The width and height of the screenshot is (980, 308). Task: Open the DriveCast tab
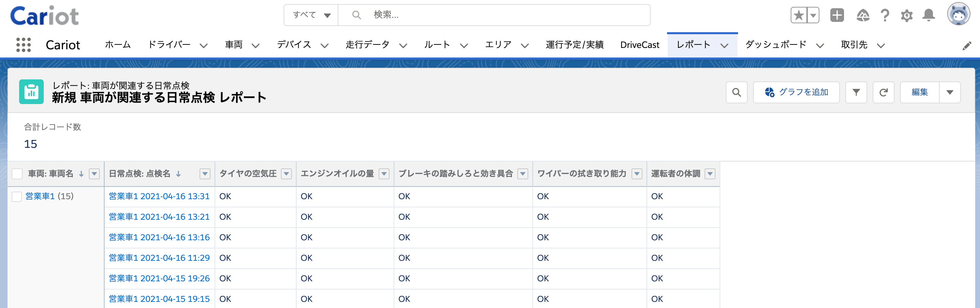pyautogui.click(x=640, y=45)
